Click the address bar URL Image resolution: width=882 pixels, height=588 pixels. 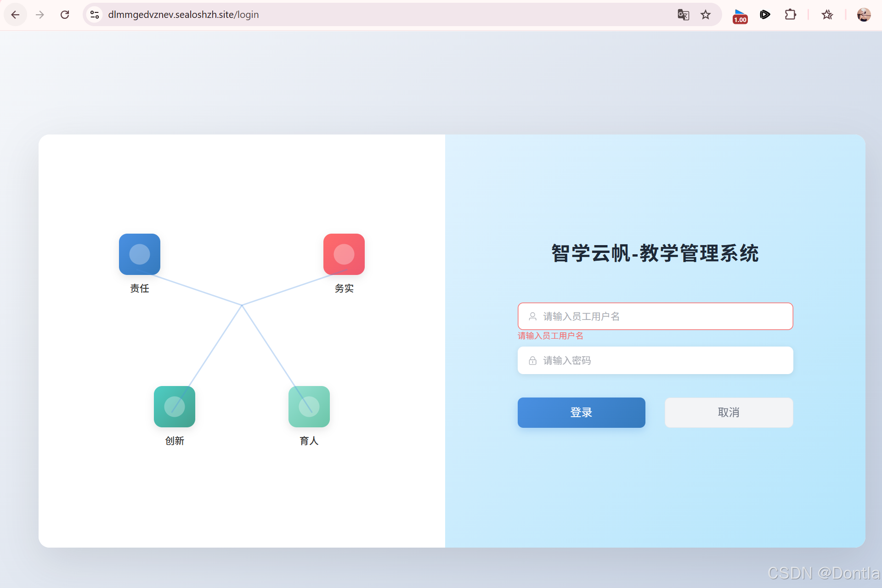point(183,15)
